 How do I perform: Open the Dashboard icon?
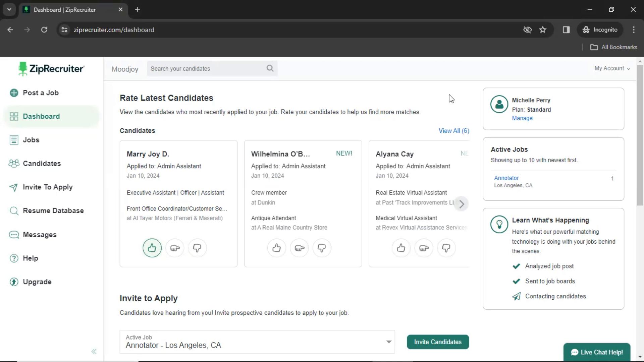(x=15, y=116)
